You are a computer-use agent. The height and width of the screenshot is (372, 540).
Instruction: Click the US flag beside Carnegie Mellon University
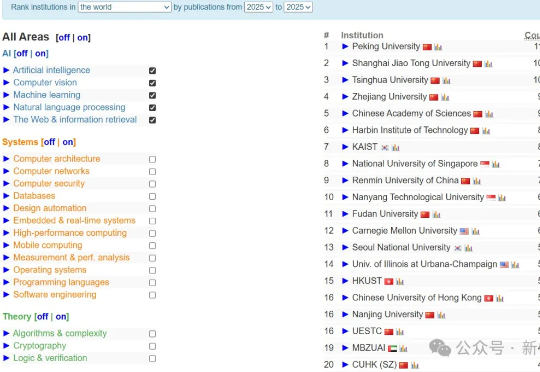(464, 231)
